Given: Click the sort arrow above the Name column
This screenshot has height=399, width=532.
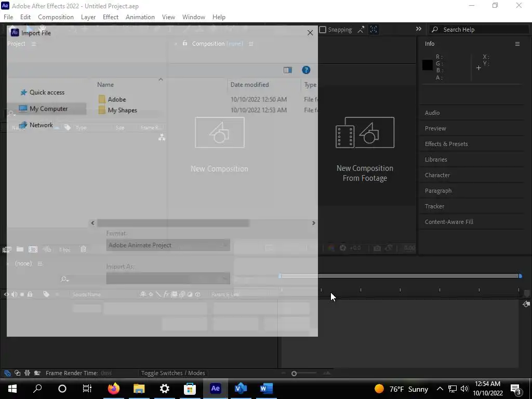Looking at the screenshot, I should [161, 79].
